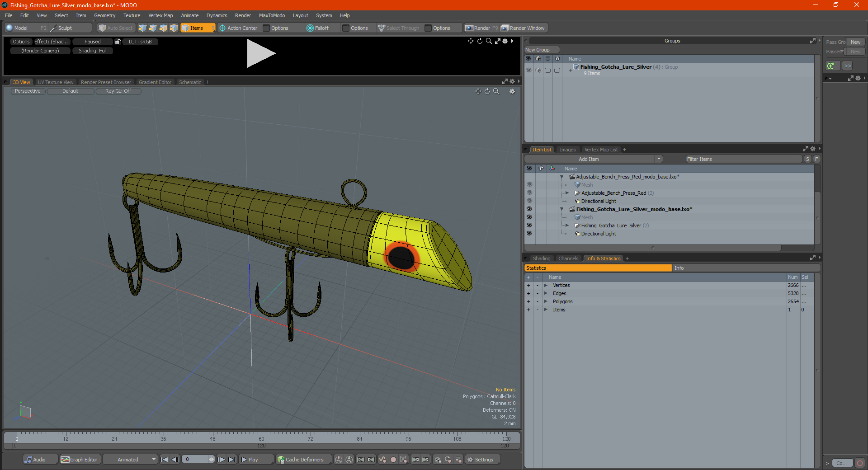Open 3D viewport settings gear
Viewport: 868px width, 470px height.
[512, 91]
